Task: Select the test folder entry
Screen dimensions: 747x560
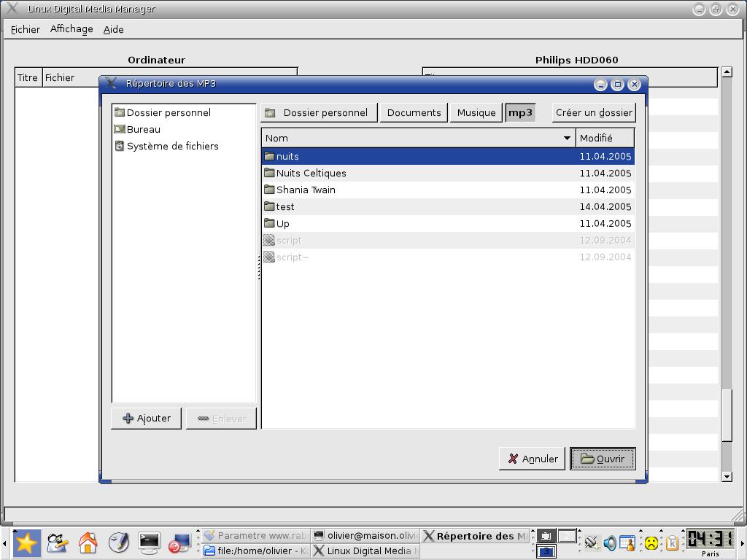Action: [x=285, y=206]
